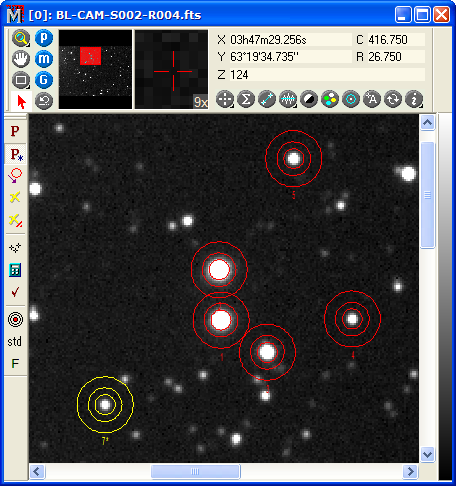456x486 pixels.
Task: Click the image information icon
Action: pyautogui.click(x=414, y=99)
